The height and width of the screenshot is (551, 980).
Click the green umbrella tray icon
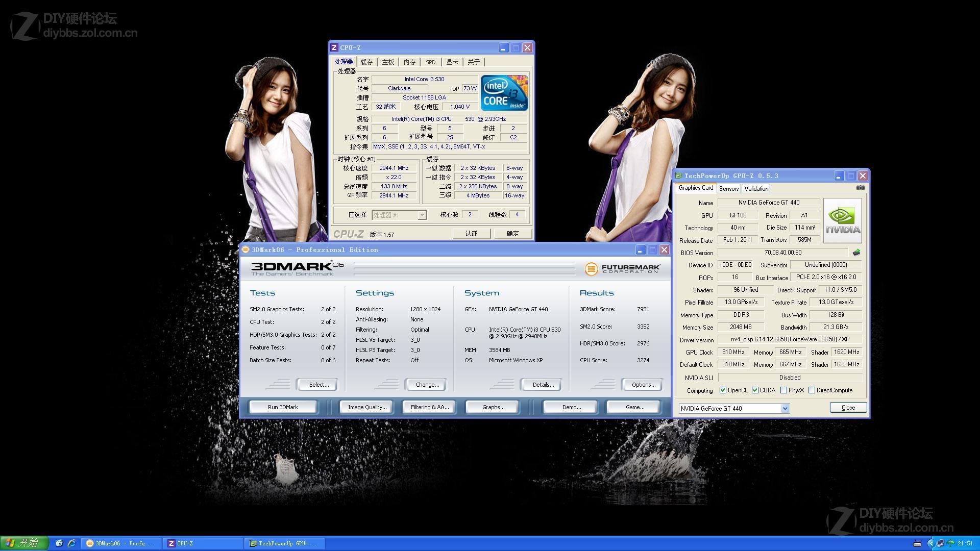(x=950, y=543)
